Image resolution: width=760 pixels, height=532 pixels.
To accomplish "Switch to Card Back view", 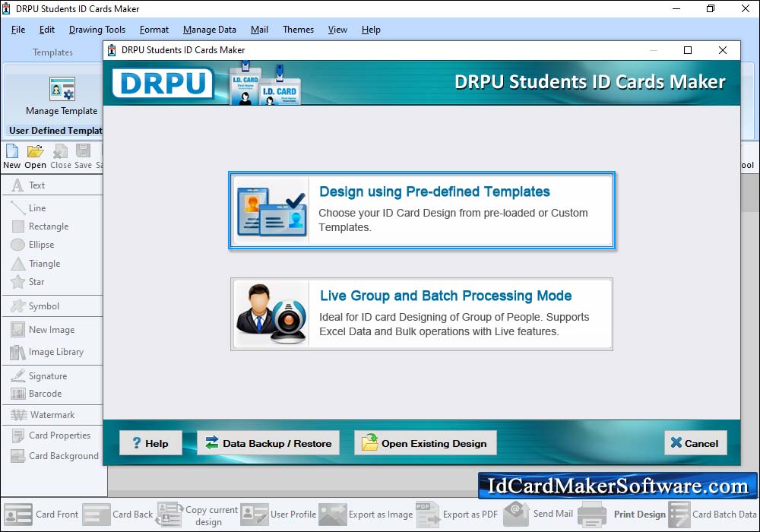I will 118,514.
